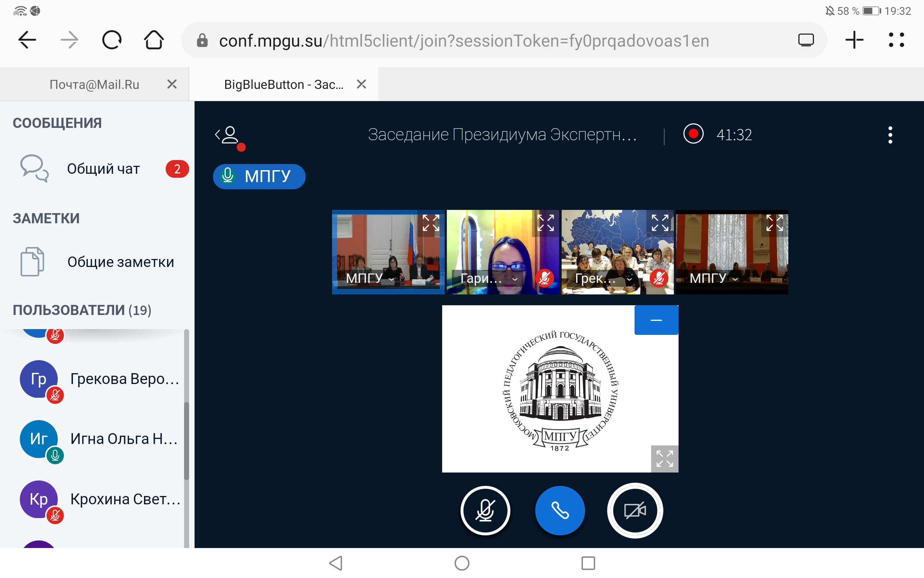This screenshot has height=578, width=924.
Task: Click the shared notes document icon
Action: click(x=32, y=262)
